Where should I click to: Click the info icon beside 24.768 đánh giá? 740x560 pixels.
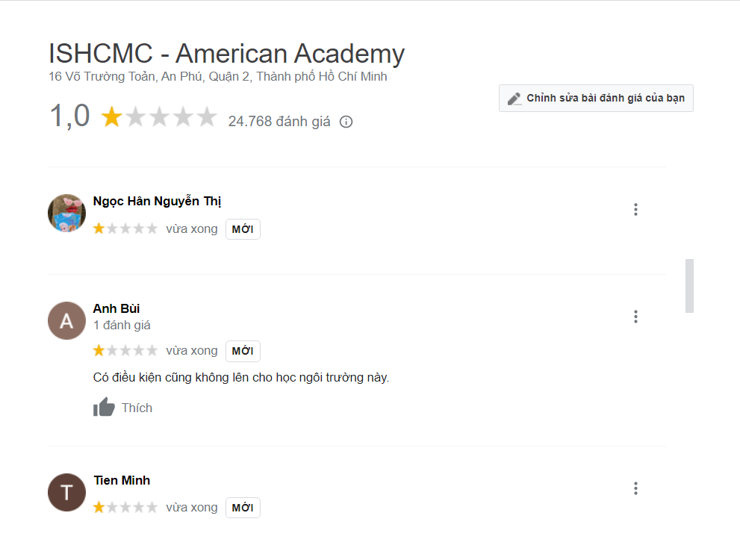pyautogui.click(x=346, y=122)
